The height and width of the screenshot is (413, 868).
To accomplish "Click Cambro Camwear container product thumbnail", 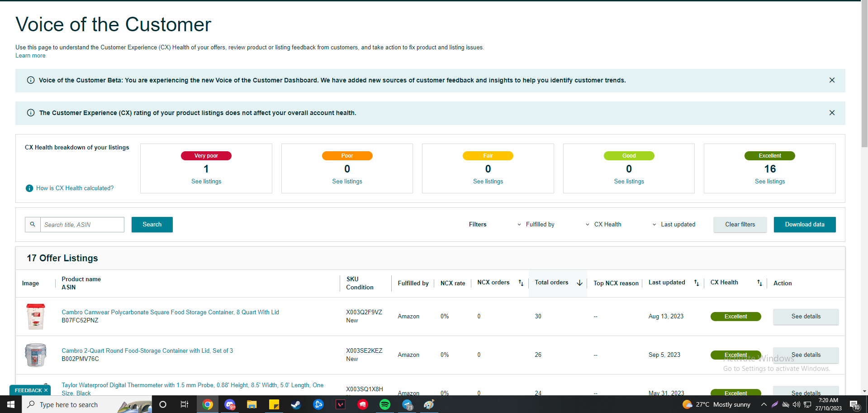I will (36, 317).
